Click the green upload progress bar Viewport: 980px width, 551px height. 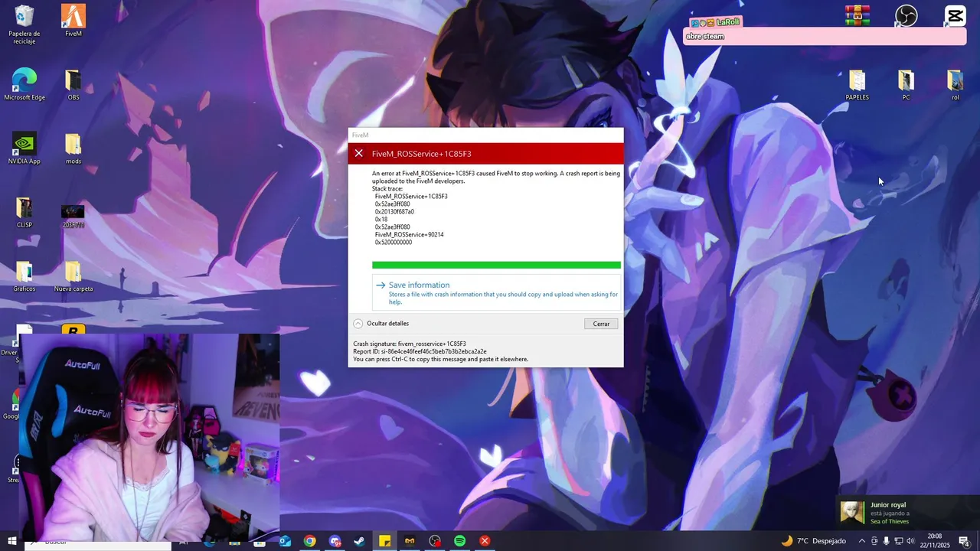click(496, 265)
